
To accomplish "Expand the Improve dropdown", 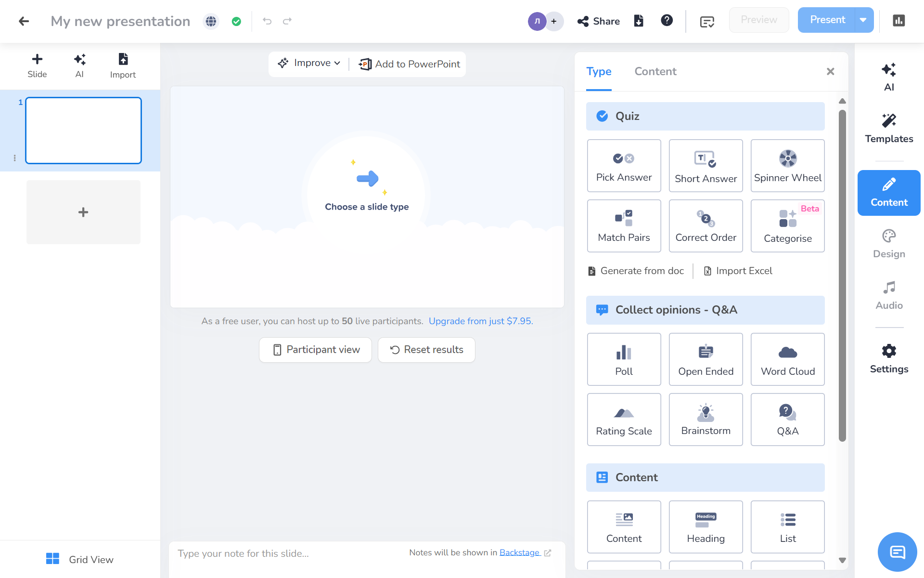I will click(309, 64).
